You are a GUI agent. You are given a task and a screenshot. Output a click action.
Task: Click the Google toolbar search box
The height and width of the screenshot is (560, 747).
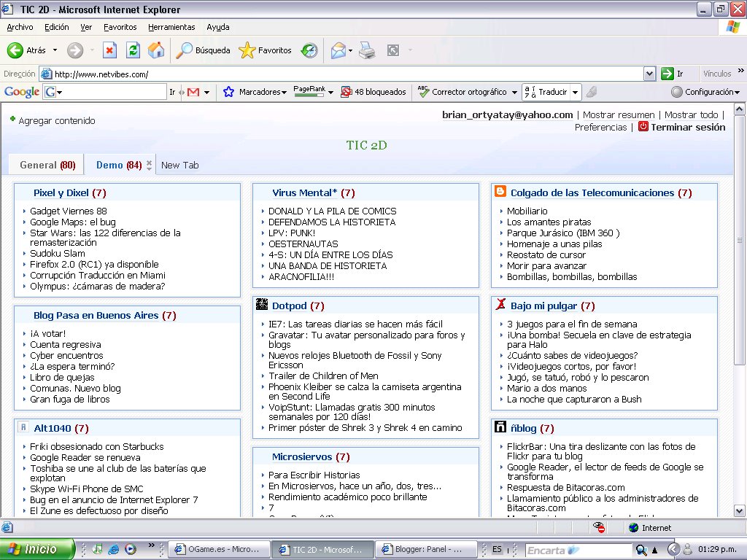(x=111, y=92)
